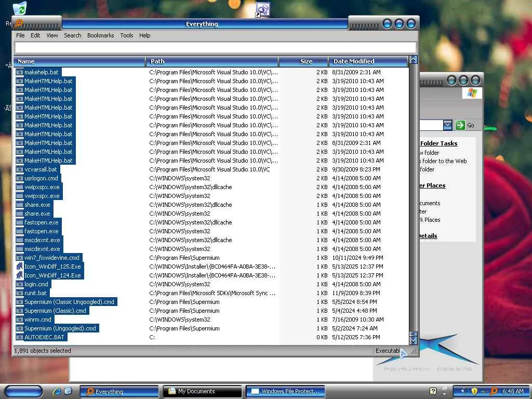Collapse the Other Places panel header
The width and height of the screenshot is (532, 399).
pos(432,185)
